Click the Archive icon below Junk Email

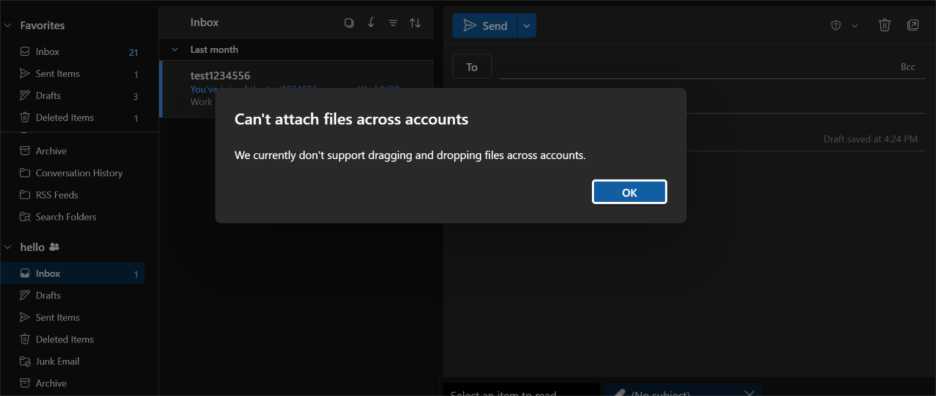tap(24, 383)
